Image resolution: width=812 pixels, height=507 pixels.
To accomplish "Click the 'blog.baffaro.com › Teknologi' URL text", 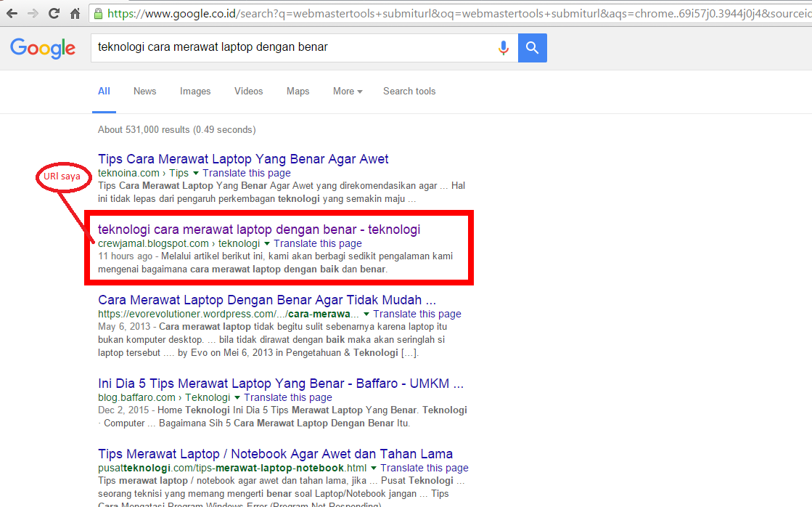I will tap(164, 397).
